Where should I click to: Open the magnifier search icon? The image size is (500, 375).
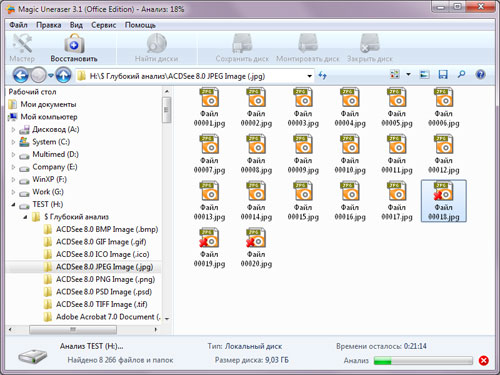coord(461,74)
